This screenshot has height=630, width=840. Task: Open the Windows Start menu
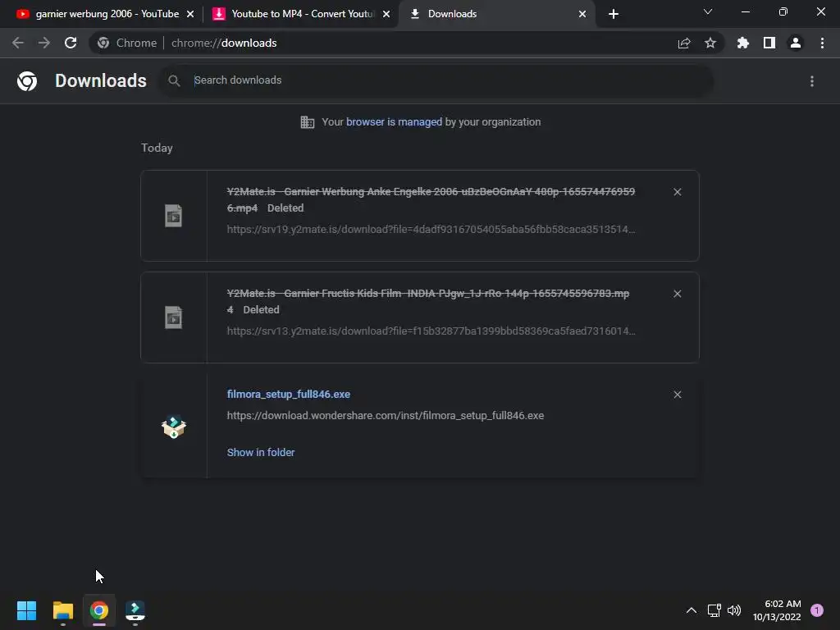tap(27, 610)
